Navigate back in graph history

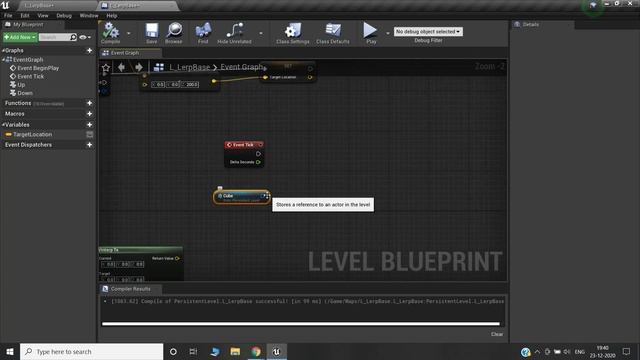121,67
